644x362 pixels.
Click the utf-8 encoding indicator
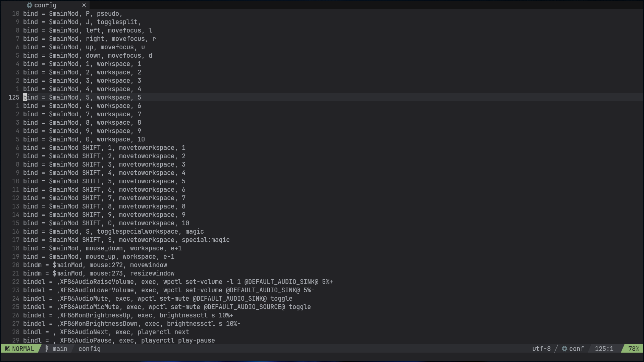pos(541,349)
